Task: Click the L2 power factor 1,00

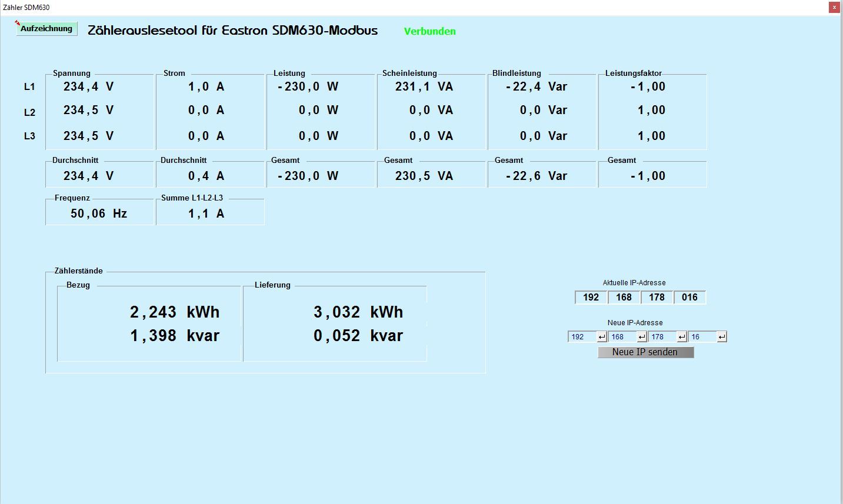Action: 652,110
